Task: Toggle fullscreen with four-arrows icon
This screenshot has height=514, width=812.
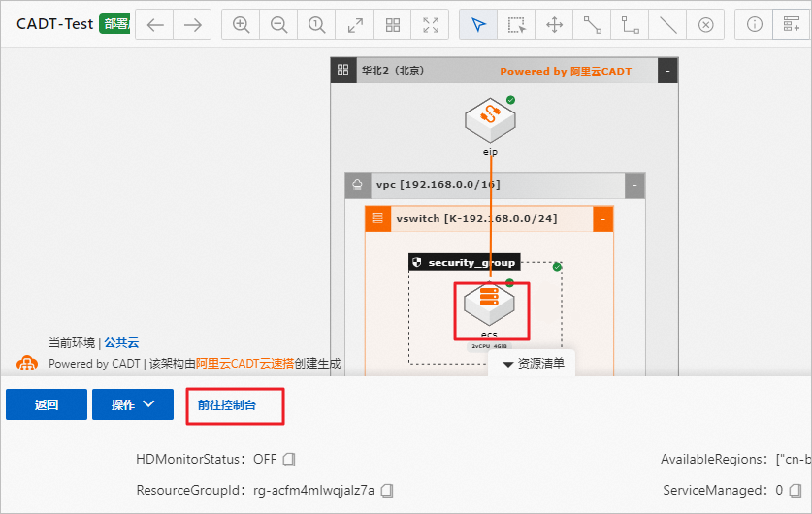Action: (x=431, y=25)
